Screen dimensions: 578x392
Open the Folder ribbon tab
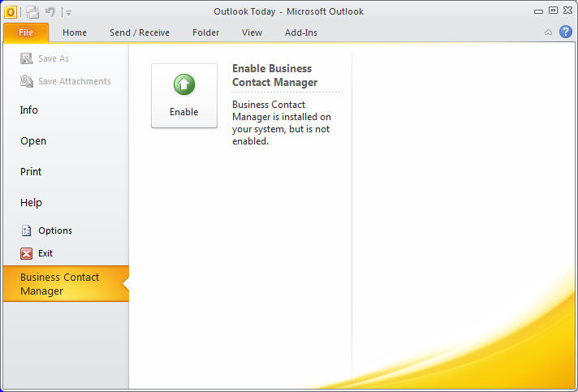pos(205,32)
